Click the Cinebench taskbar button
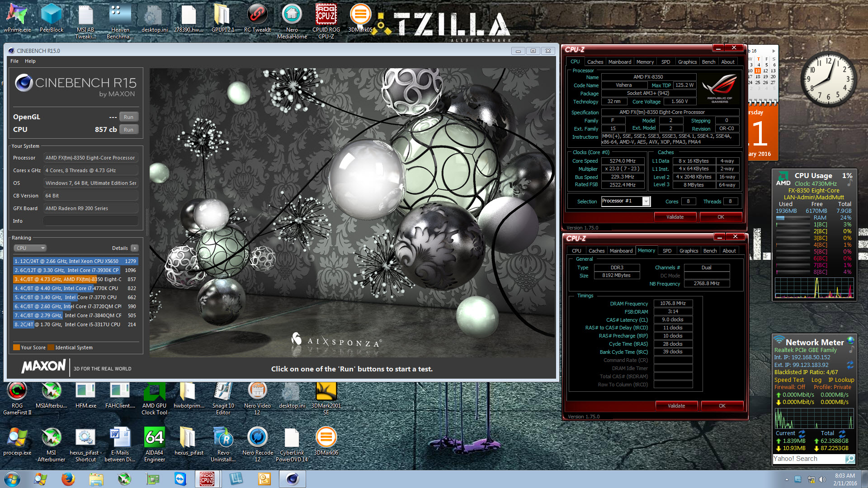868x488 pixels. (292, 479)
